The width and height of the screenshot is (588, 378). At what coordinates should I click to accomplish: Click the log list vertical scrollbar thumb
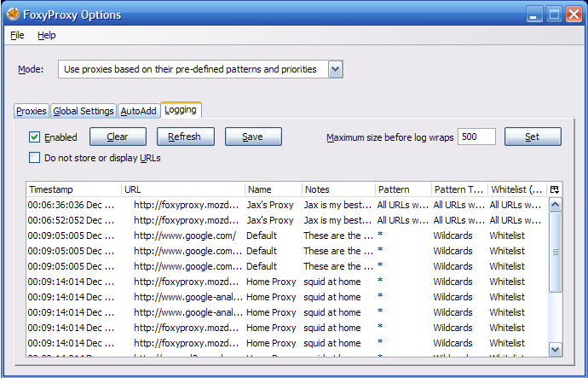tap(555, 252)
